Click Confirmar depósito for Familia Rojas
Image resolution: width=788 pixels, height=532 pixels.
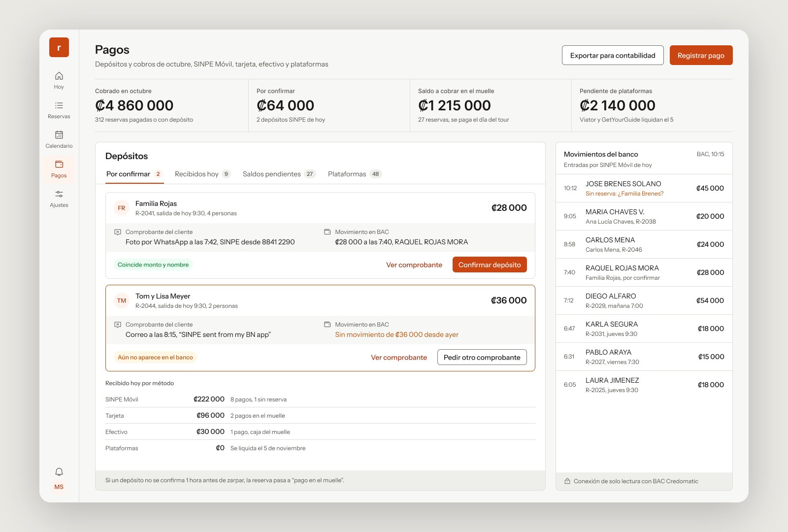coord(490,265)
